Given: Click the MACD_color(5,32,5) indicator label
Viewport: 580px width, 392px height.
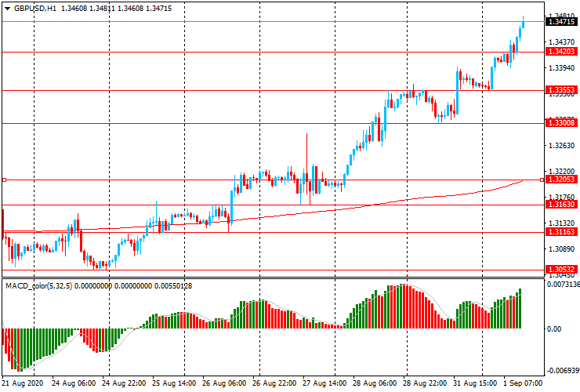Looking at the screenshot, I should pos(39,285).
